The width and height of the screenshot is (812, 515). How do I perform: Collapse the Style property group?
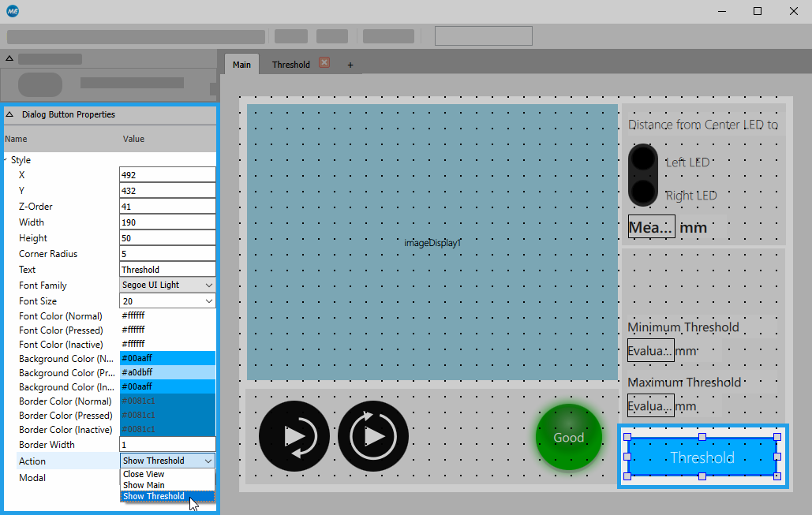(6, 160)
